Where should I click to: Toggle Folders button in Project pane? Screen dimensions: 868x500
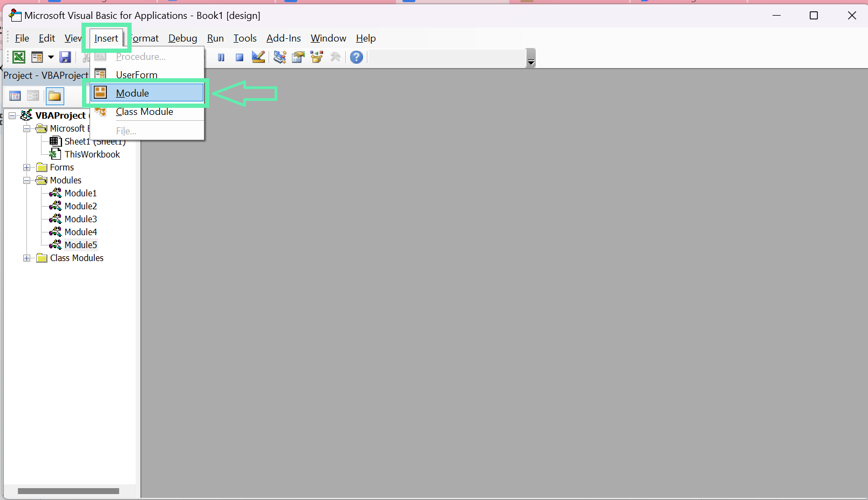tap(54, 96)
